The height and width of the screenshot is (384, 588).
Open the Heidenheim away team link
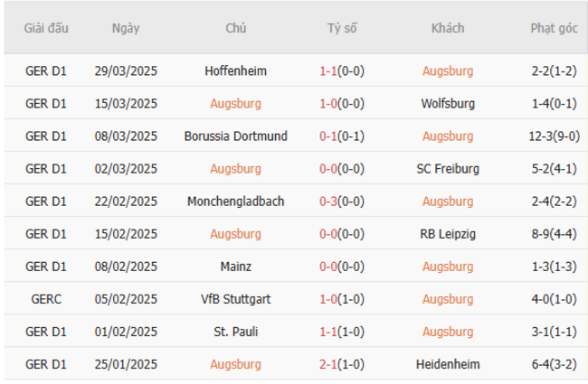coord(447,363)
